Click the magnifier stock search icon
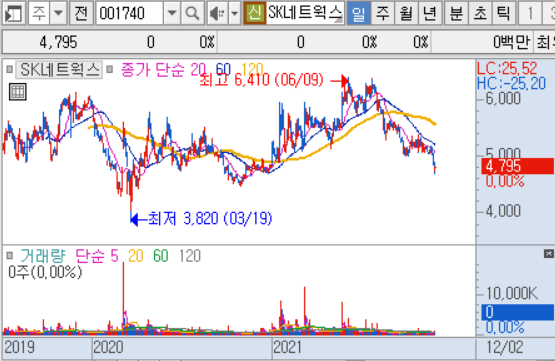Image resolution: width=555 pixels, height=361 pixels. point(192,13)
